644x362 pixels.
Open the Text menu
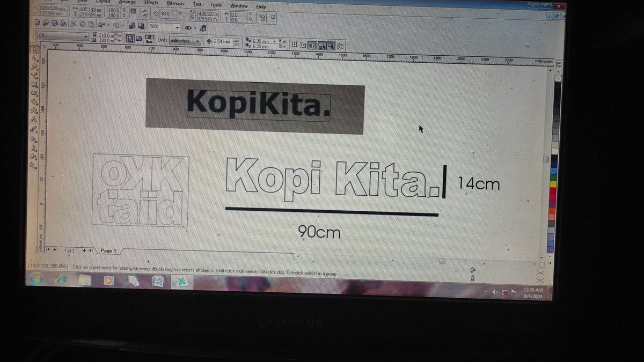(197, 4)
